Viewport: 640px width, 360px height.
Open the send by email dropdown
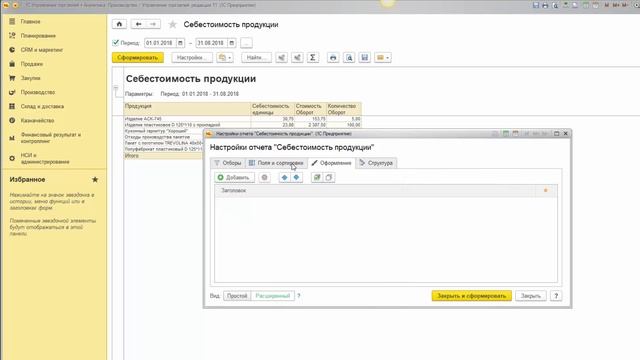click(x=383, y=58)
